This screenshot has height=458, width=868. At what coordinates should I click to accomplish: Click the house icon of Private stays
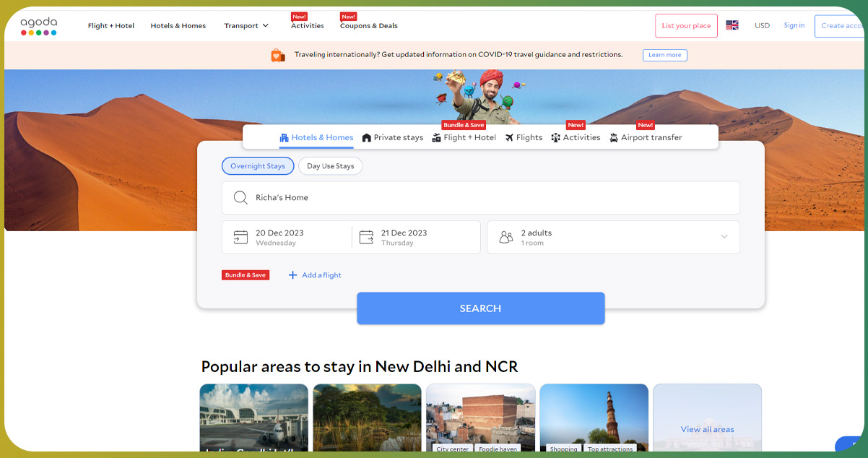[x=367, y=137]
